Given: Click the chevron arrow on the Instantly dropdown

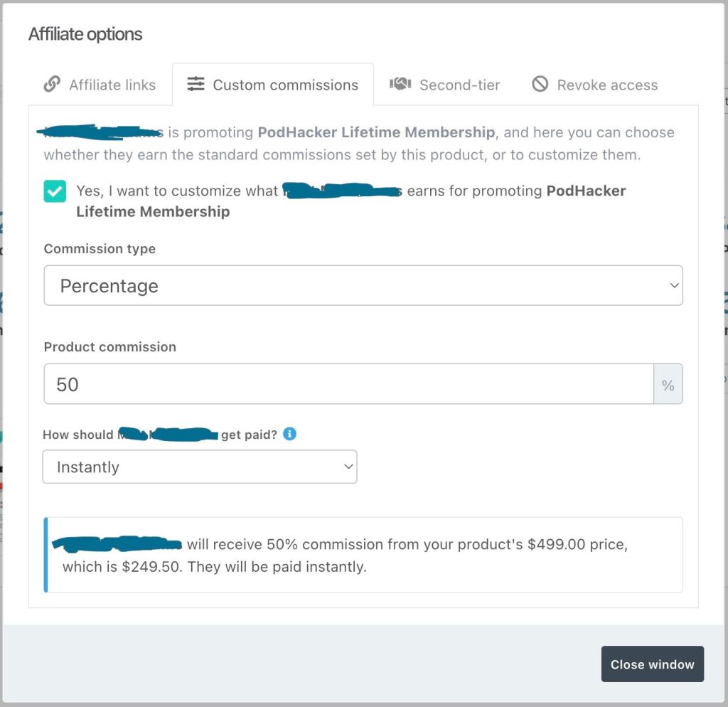Looking at the screenshot, I should click(x=348, y=467).
